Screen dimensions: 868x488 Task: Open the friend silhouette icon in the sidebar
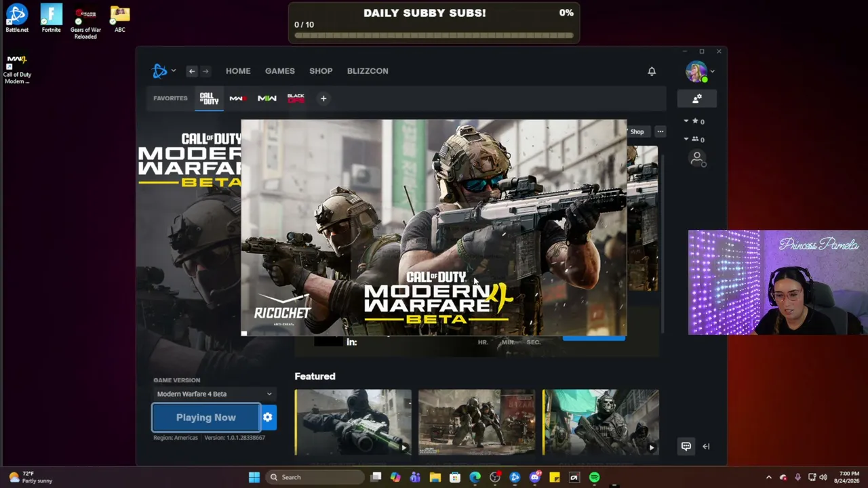697,159
